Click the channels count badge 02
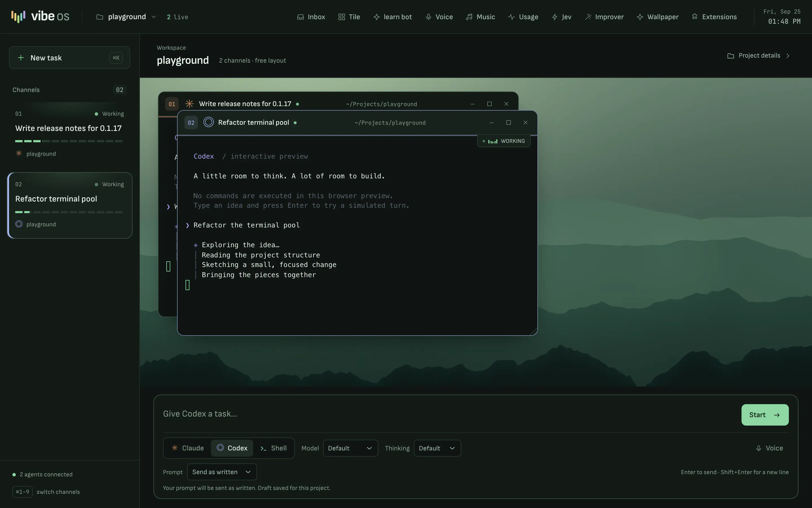 pos(120,90)
